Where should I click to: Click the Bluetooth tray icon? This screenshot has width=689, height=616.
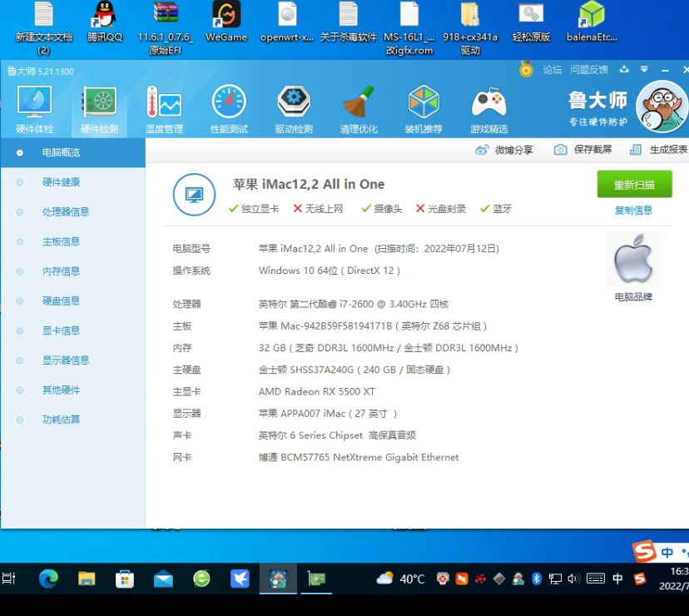(x=537, y=579)
